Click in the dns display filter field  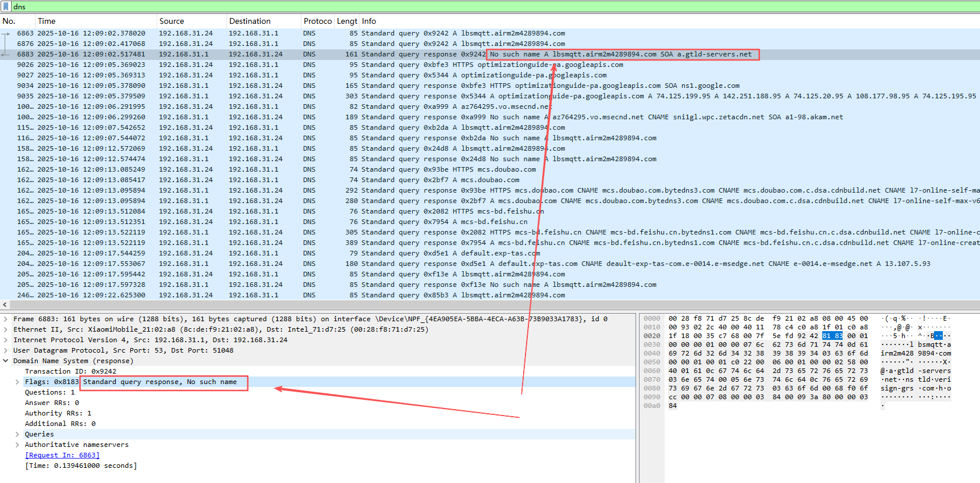[x=466, y=6]
